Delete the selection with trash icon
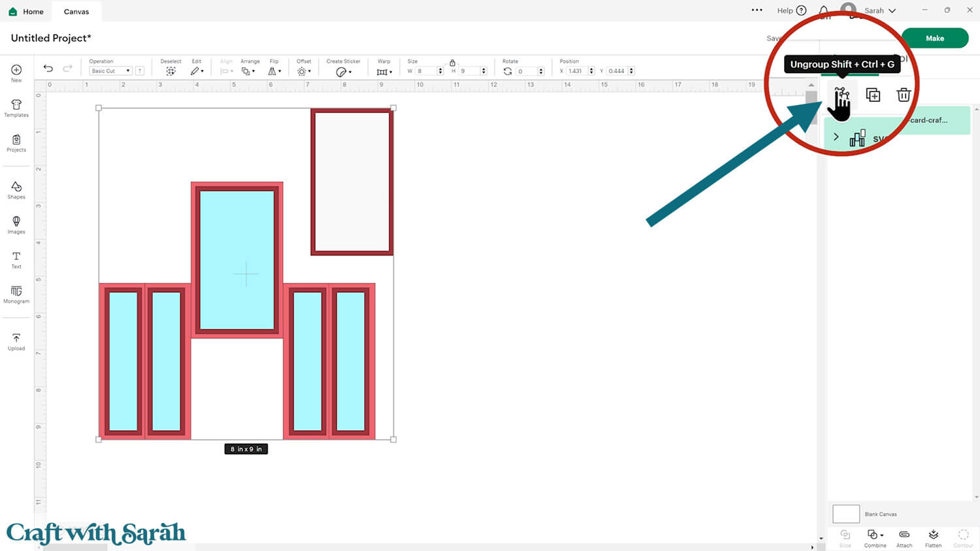This screenshot has width=980, height=551. click(x=904, y=95)
